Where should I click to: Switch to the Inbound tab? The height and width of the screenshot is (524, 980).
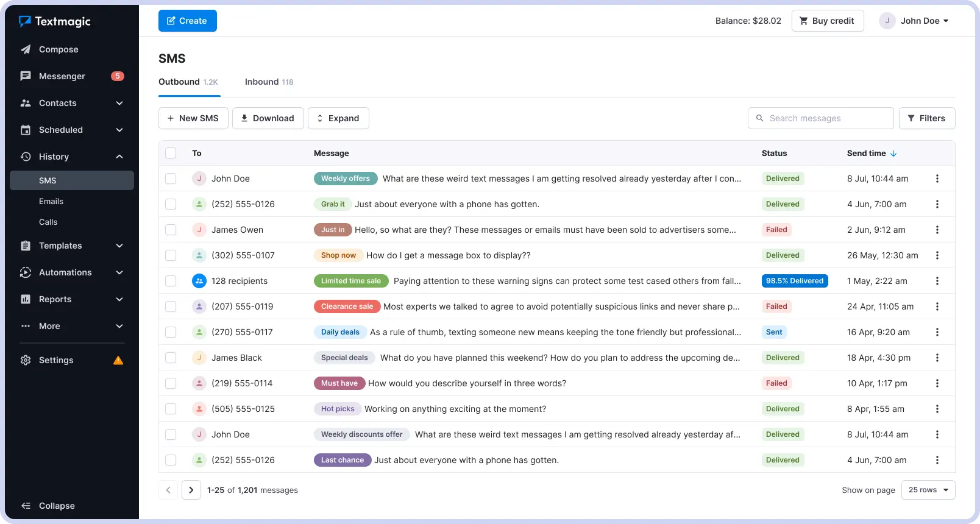coord(269,82)
